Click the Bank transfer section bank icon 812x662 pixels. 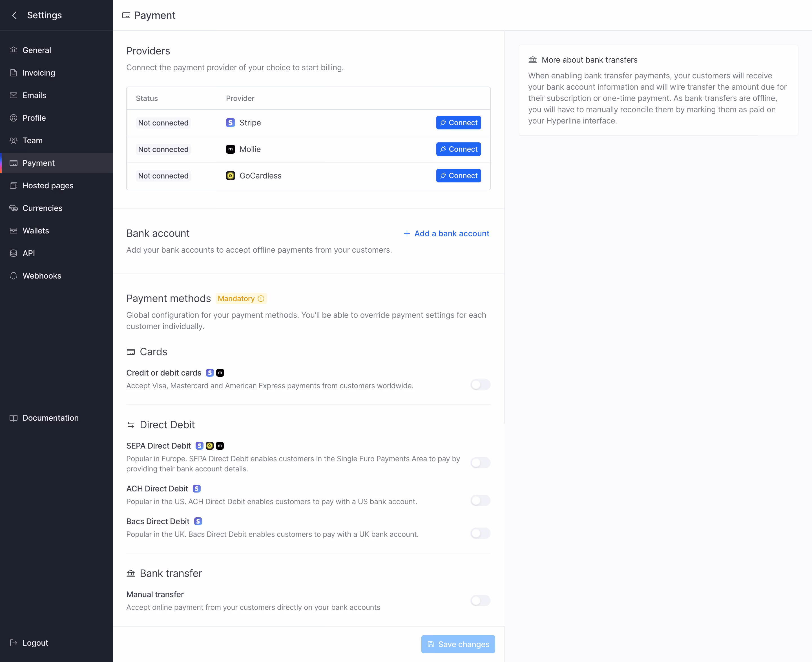tap(131, 573)
